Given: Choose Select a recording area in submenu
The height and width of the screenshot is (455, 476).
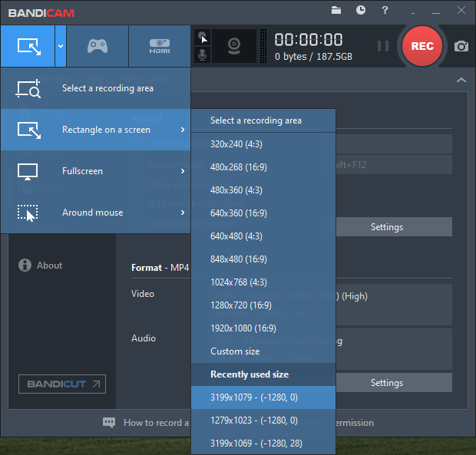Looking at the screenshot, I should pos(263,120).
